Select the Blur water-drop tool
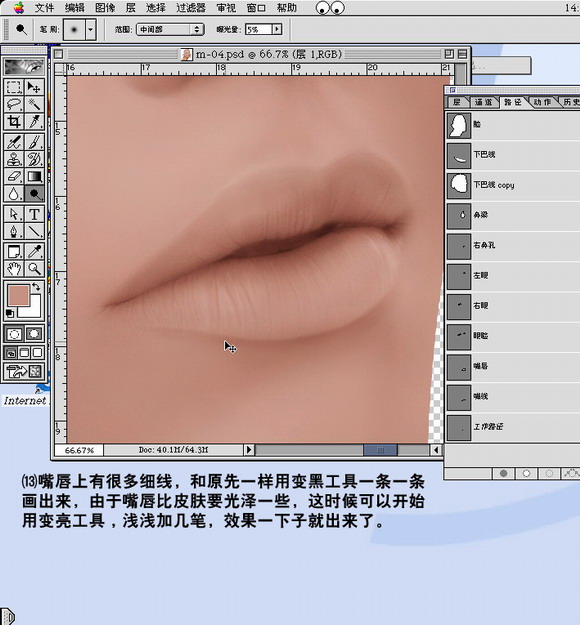580x625 pixels. pyautogui.click(x=14, y=194)
